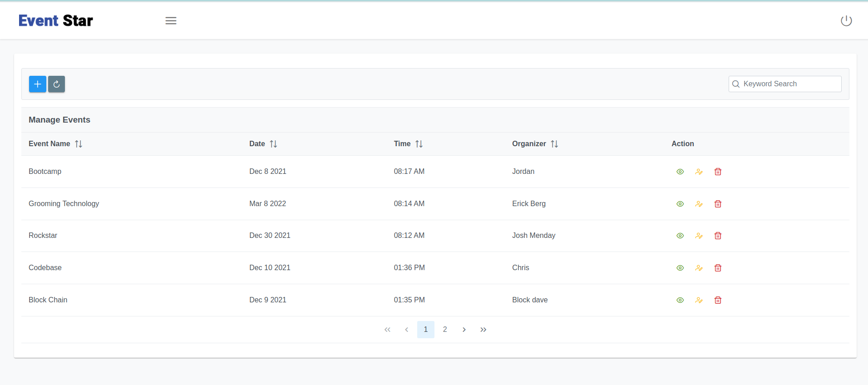Go to page 2 of events
This screenshot has width=868, height=385.
tap(445, 330)
